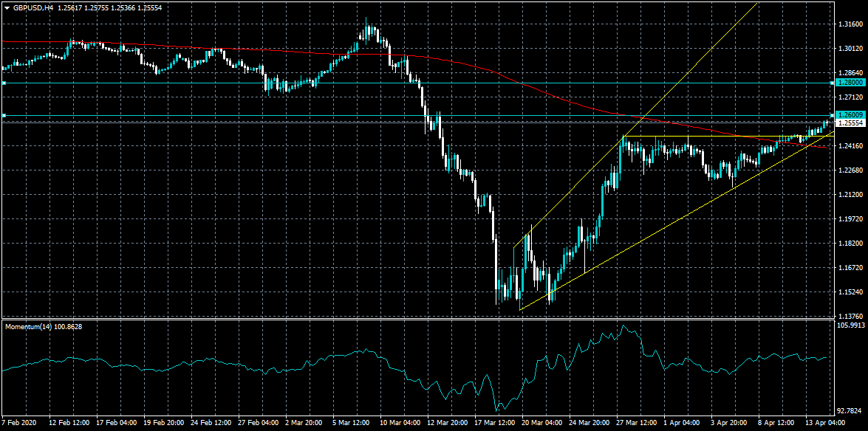Click the current price label 1.25554
868x431 pixels.
click(x=850, y=123)
